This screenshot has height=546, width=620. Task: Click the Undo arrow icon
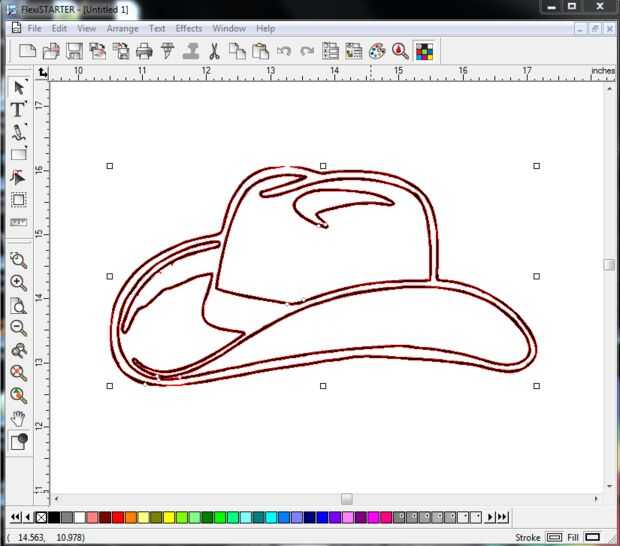tap(284, 51)
